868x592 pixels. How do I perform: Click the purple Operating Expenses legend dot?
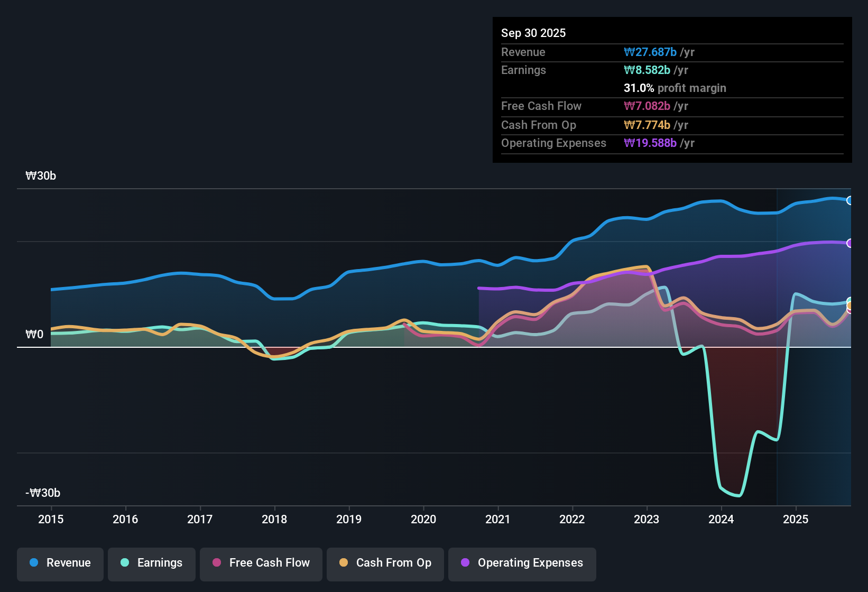[465, 563]
